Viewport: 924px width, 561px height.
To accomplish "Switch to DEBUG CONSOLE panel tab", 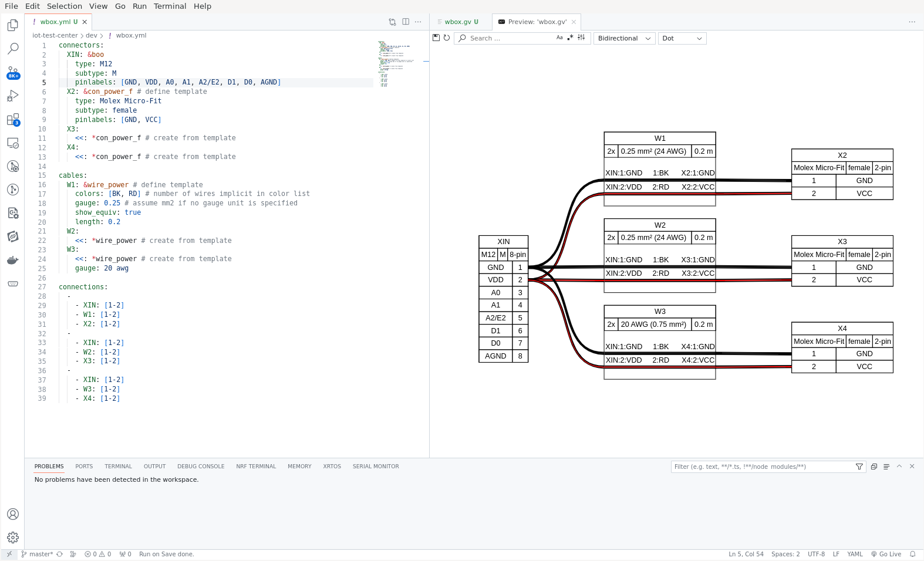I will tap(201, 467).
